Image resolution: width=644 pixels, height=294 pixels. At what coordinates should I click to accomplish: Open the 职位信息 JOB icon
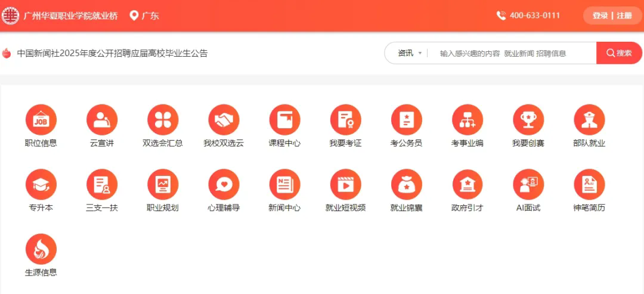[x=41, y=120]
